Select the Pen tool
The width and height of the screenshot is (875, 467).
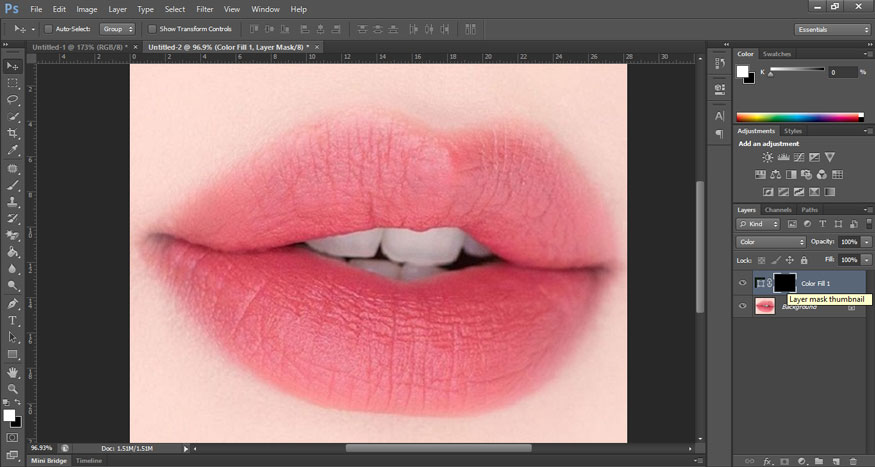pyautogui.click(x=12, y=303)
